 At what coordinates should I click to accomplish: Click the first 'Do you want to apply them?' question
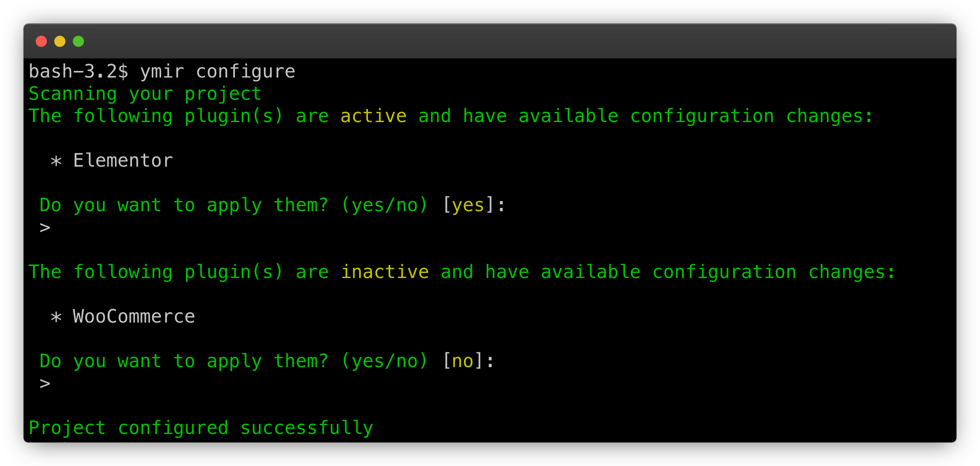click(184, 205)
